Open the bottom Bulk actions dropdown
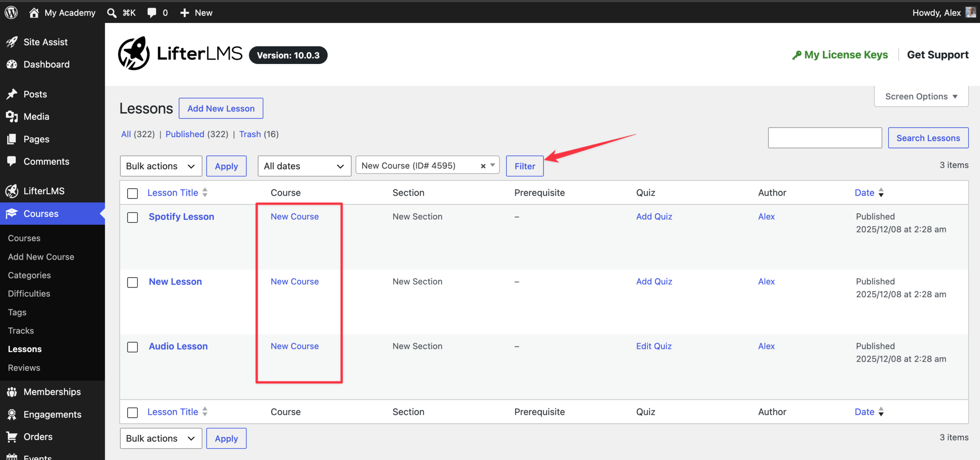This screenshot has width=980, height=460. [x=161, y=438]
